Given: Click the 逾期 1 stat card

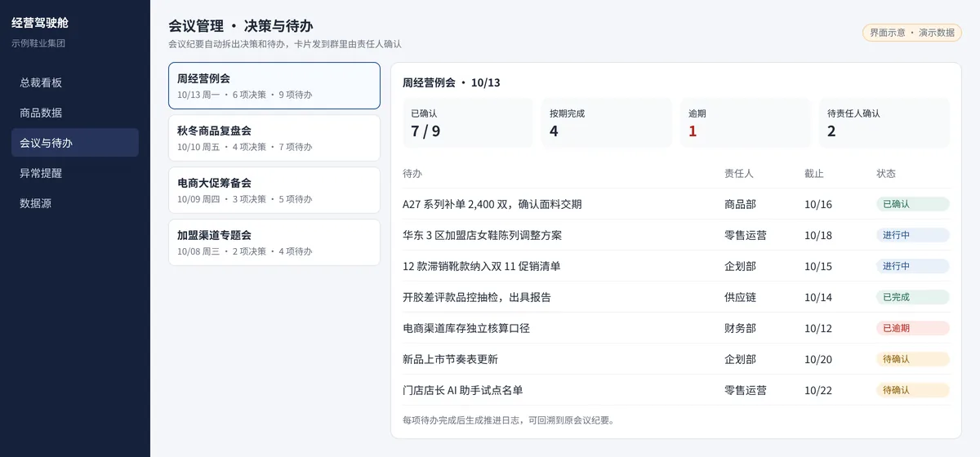Looking at the screenshot, I should 746,123.
